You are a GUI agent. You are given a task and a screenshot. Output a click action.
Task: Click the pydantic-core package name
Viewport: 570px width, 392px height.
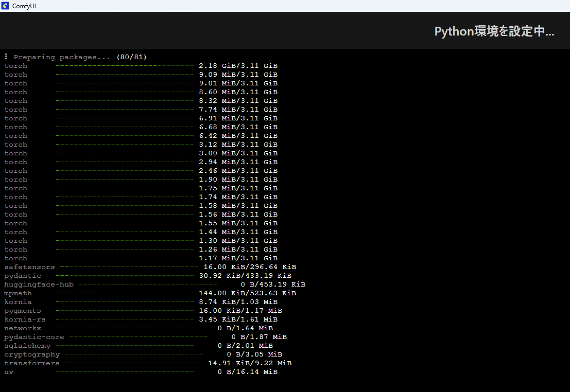click(x=34, y=337)
